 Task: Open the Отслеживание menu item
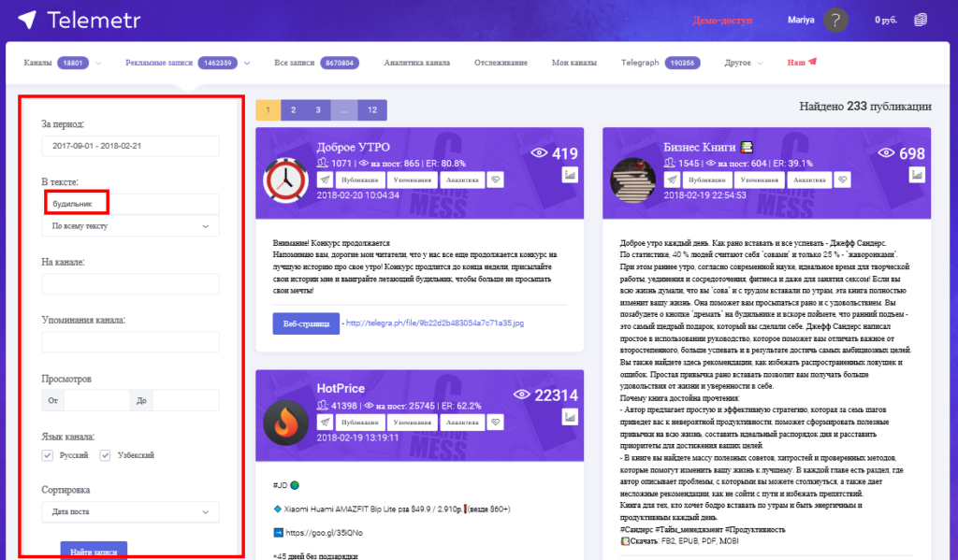tap(501, 63)
